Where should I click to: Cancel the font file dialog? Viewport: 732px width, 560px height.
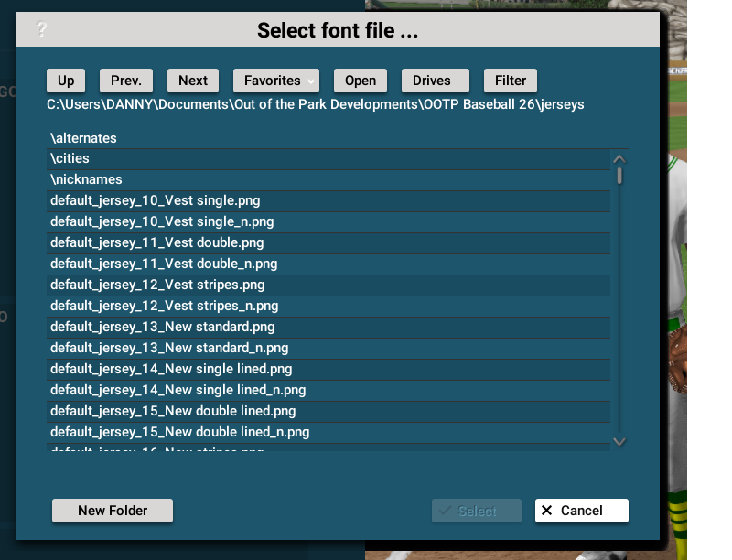tap(581, 511)
